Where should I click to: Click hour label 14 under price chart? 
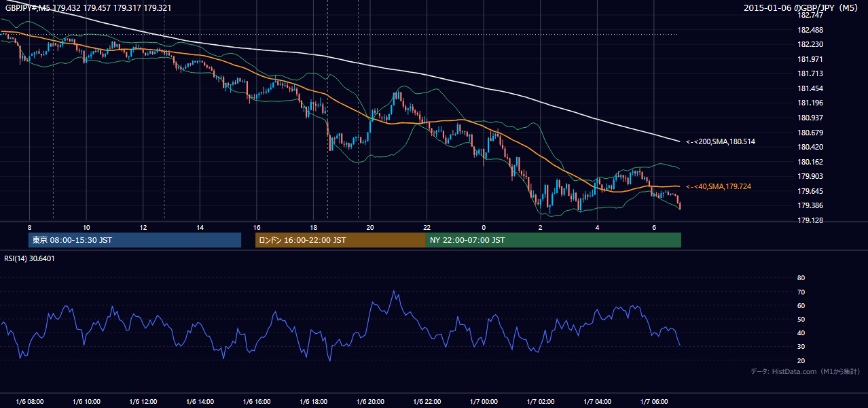[x=200, y=227]
